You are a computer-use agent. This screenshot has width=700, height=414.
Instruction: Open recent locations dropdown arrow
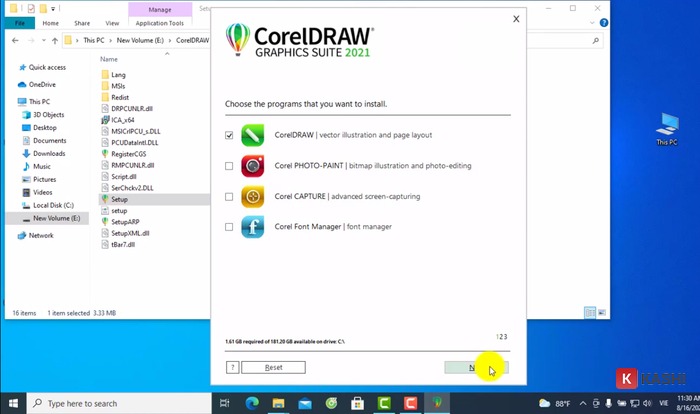pos(44,40)
